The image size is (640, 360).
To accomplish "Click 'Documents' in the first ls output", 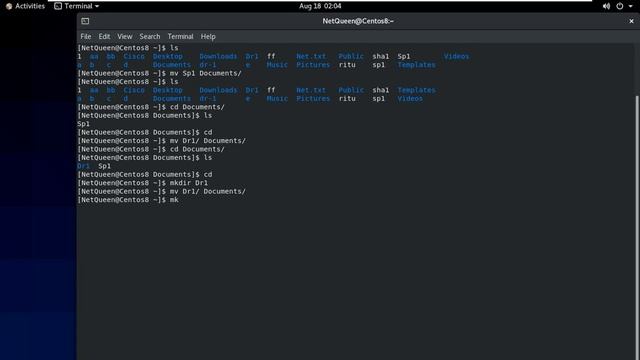I will pos(172,65).
